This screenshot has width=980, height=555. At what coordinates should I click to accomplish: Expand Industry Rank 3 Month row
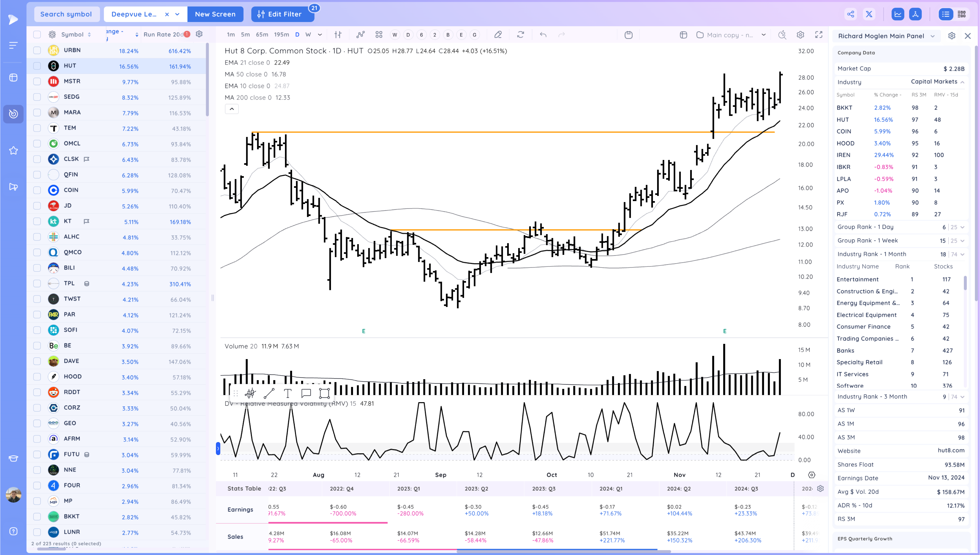pyautogui.click(x=962, y=397)
